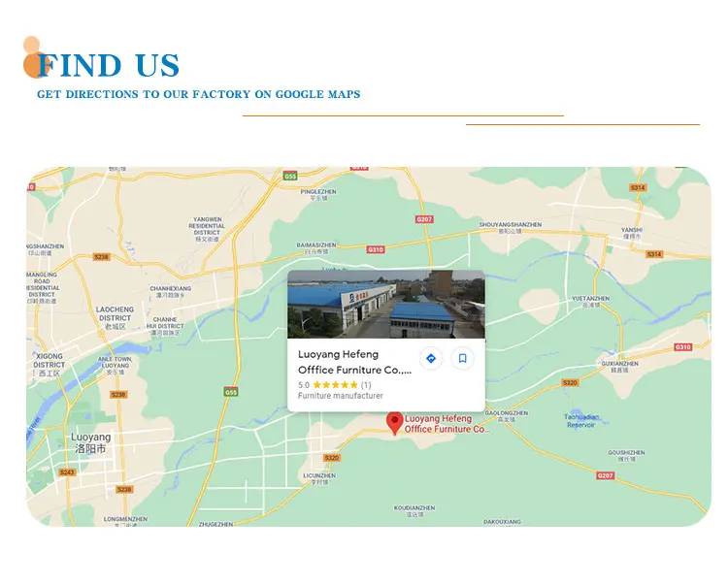Click the XIGONG DISTRICT label
The height and width of the screenshot is (585, 728).
[50, 364]
